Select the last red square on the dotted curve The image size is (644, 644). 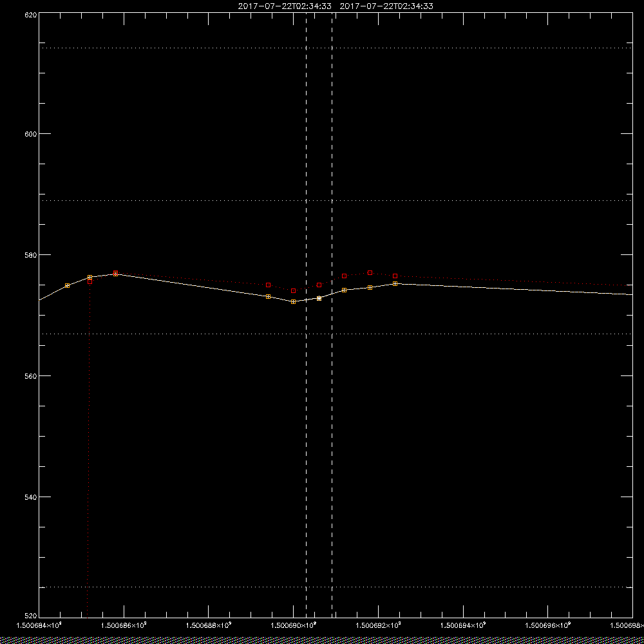395,276
